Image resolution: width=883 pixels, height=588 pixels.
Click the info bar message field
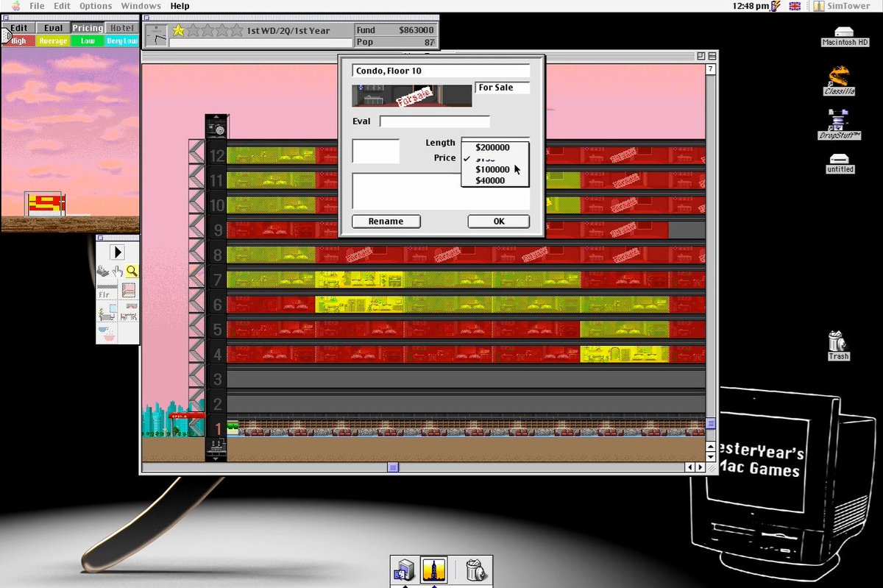260,43
